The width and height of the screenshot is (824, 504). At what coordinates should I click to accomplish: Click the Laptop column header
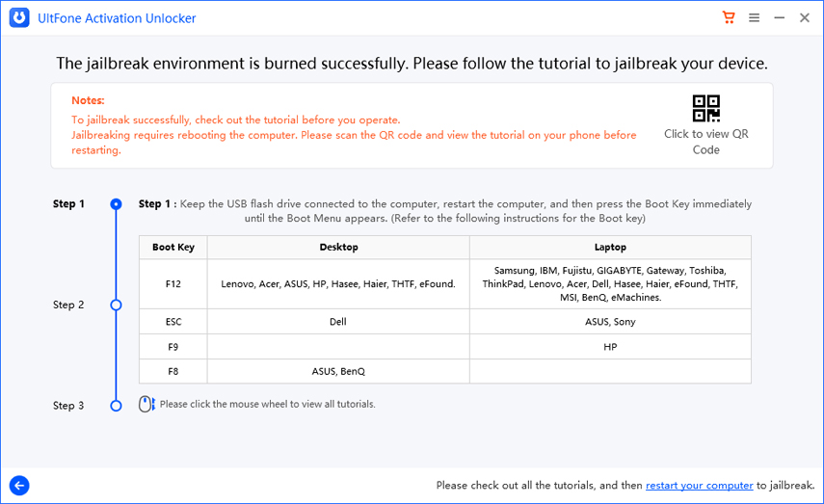pyautogui.click(x=610, y=248)
